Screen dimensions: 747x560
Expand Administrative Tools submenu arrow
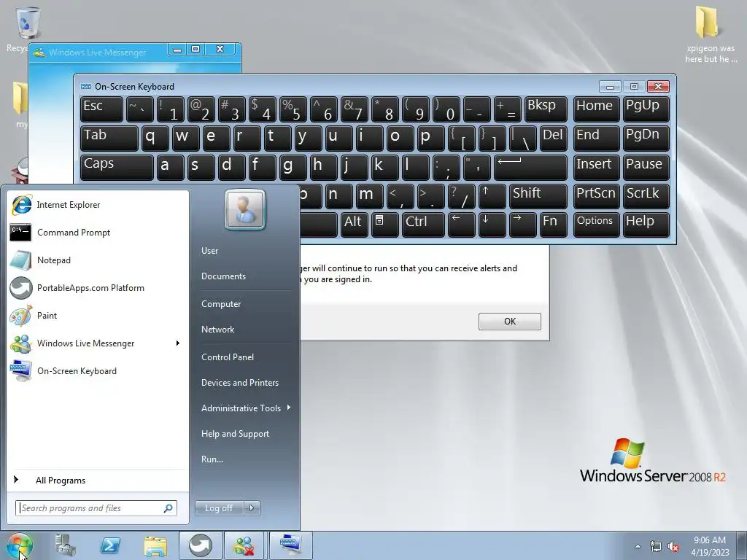[289, 408]
